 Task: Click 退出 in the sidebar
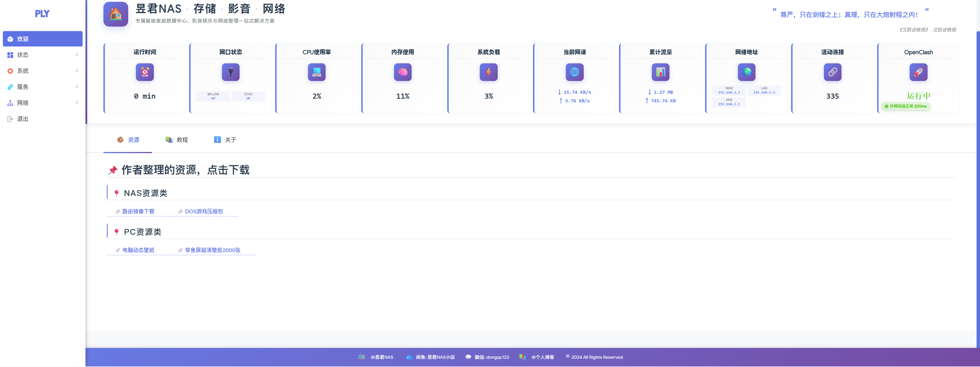[x=23, y=119]
